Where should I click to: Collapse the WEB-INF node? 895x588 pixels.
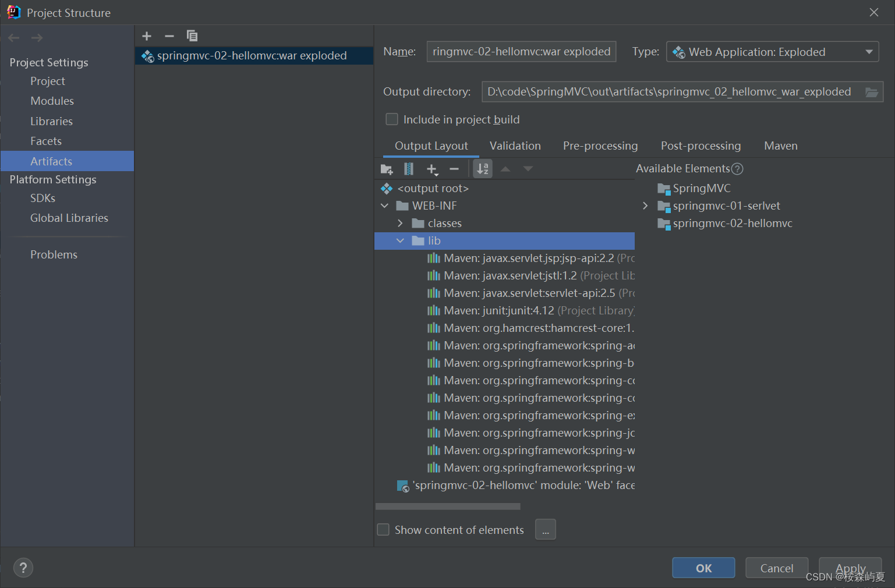(x=385, y=206)
